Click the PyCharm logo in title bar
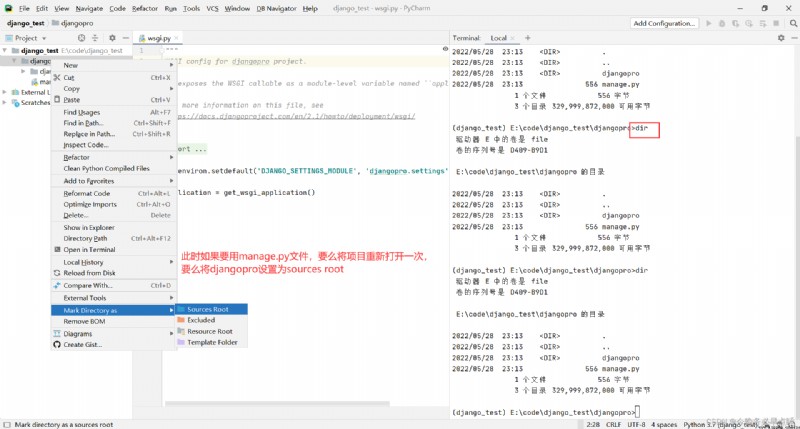 [x=8, y=8]
